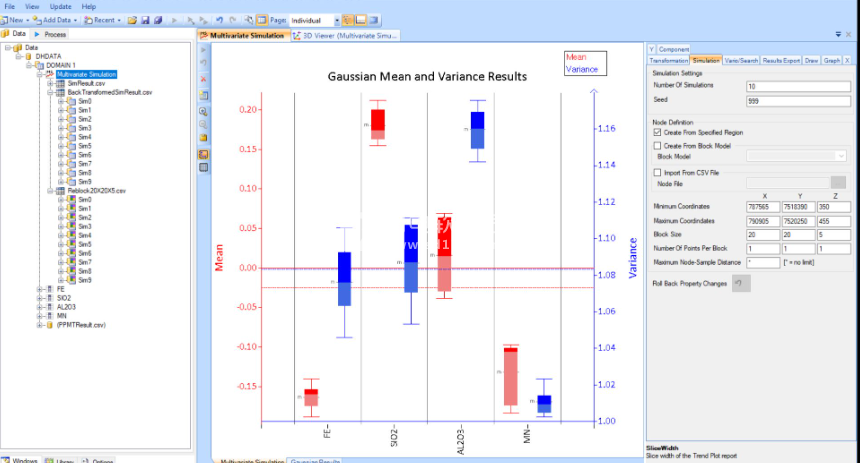860x463 pixels.
Task: Click the Save icon in the toolbar
Action: tap(145, 20)
